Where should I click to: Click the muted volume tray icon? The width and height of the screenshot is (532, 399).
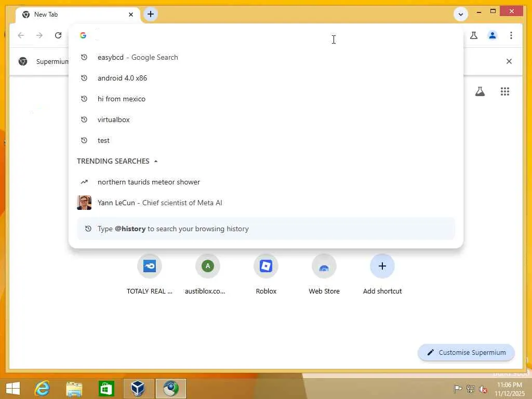483,389
